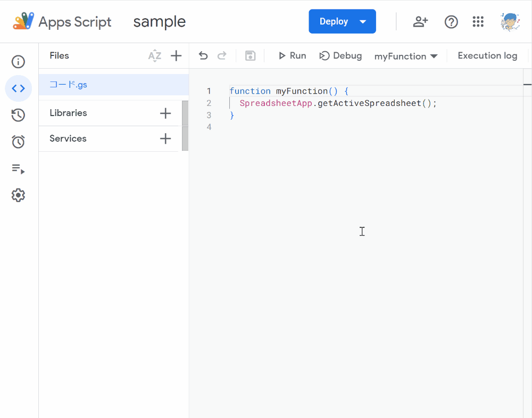Share project with add-person icon

coord(420,22)
